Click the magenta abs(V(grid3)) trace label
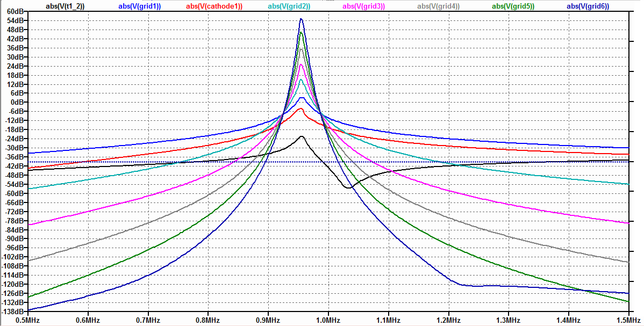The height and width of the screenshot is (326, 644). 363,6
